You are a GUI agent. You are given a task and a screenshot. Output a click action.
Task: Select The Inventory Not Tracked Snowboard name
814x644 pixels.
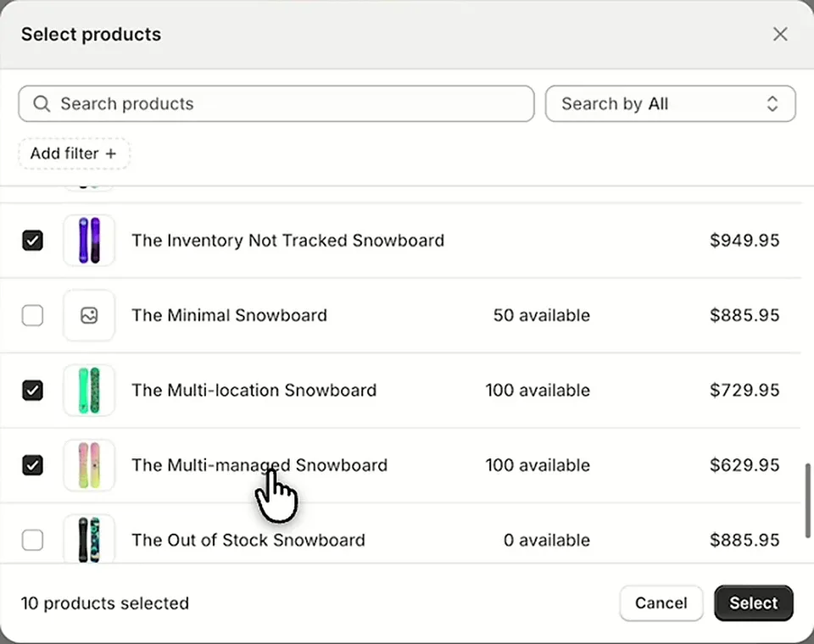click(288, 241)
